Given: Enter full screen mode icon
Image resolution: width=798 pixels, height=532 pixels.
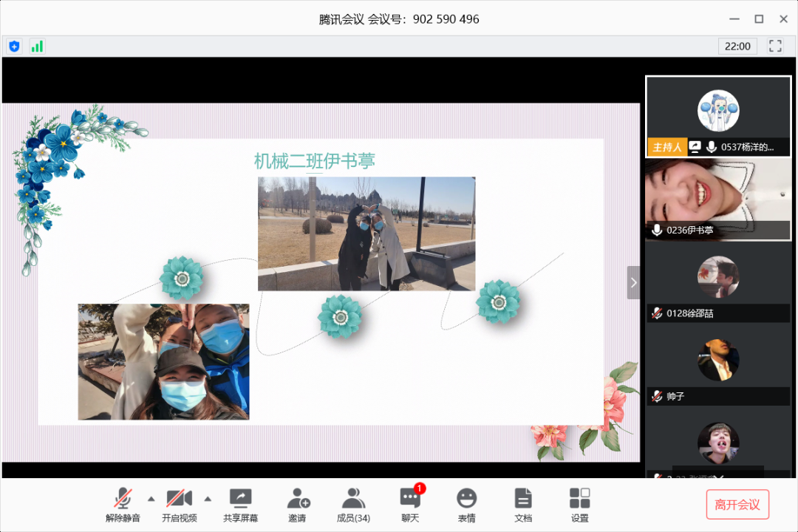Looking at the screenshot, I should click(x=775, y=46).
